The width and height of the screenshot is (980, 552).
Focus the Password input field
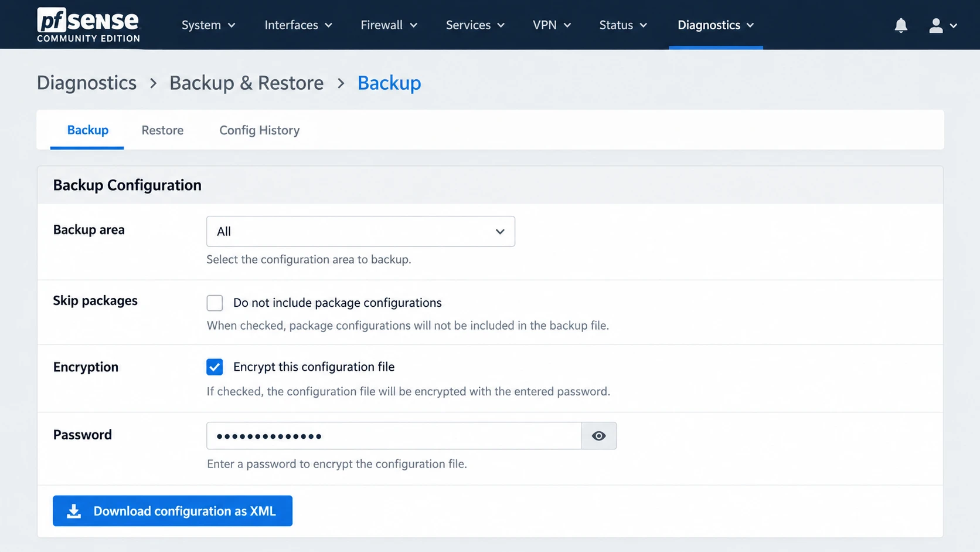coord(394,436)
